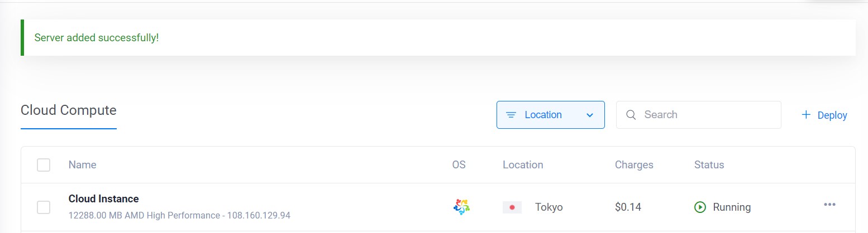The width and height of the screenshot is (868, 233).
Task: Open the Cloud Instance server link
Action: point(104,198)
